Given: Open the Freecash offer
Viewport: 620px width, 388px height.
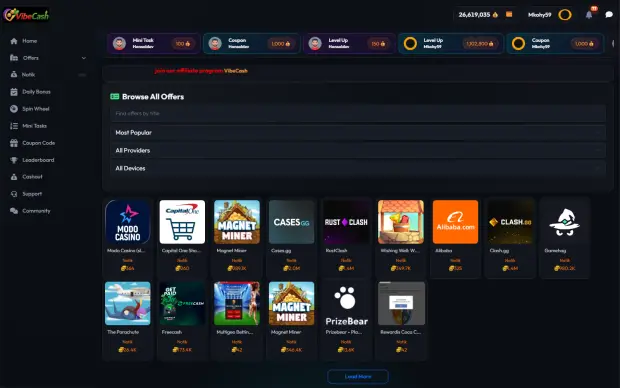Looking at the screenshot, I should click(182, 319).
